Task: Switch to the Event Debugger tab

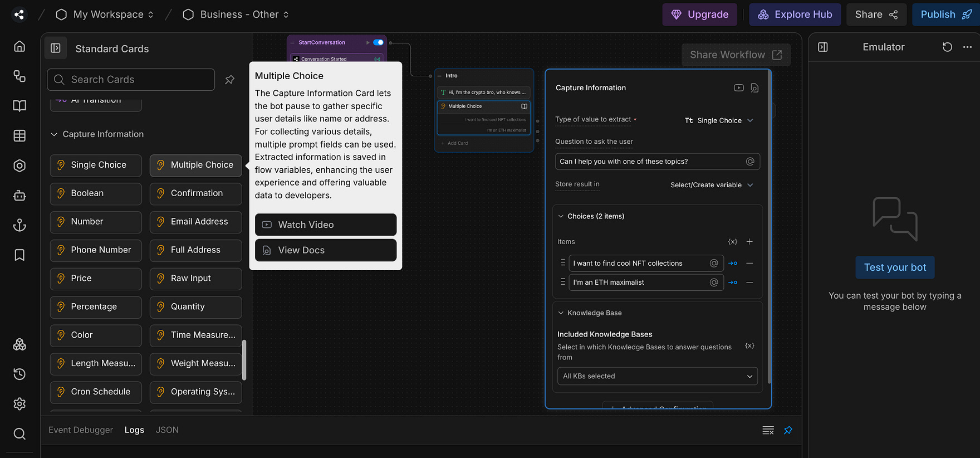Action: pos(81,430)
